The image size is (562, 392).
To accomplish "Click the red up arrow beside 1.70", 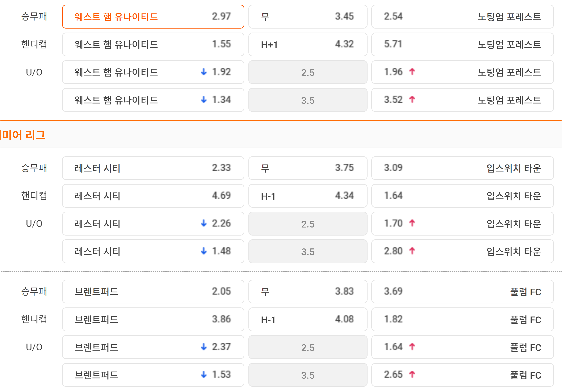I will click(x=412, y=223).
